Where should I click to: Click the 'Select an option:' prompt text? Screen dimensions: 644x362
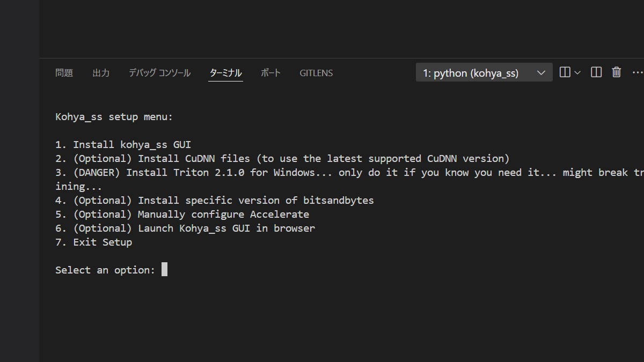click(x=105, y=270)
